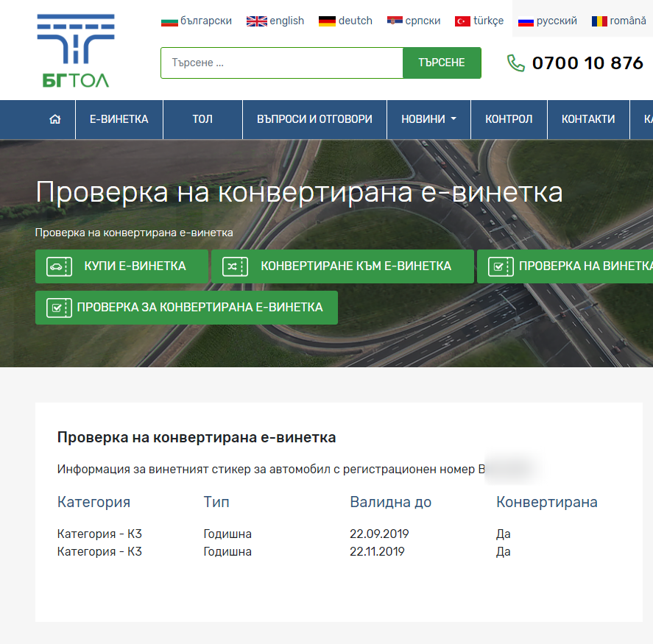Click the car icon on КУПИ Е-ВИНЕТКА button

58,266
